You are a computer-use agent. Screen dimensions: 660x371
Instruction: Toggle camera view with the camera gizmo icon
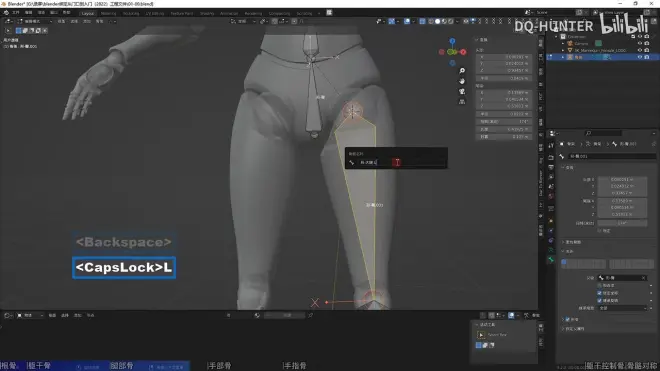pos(462,91)
